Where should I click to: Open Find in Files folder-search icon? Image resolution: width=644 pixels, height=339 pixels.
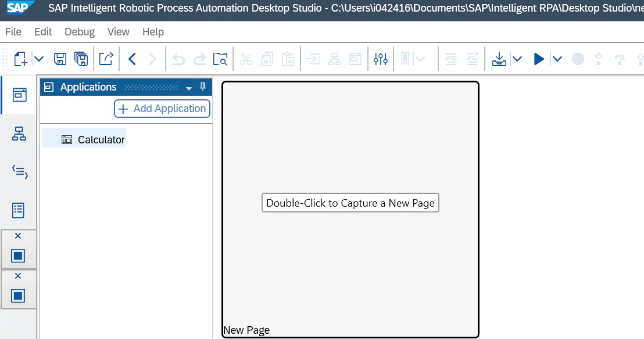point(220,59)
